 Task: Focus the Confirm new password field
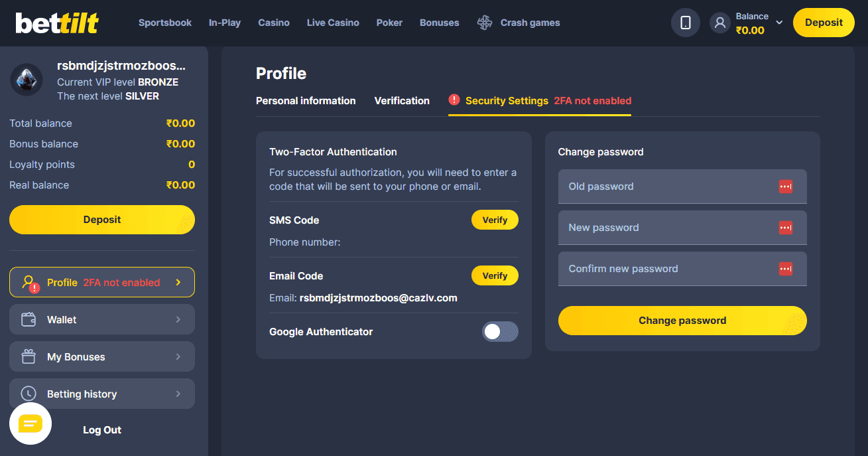coord(682,269)
